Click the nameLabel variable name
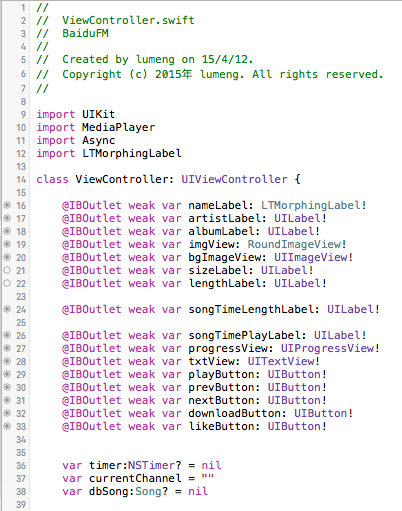This screenshot has height=511, width=402. [x=218, y=205]
